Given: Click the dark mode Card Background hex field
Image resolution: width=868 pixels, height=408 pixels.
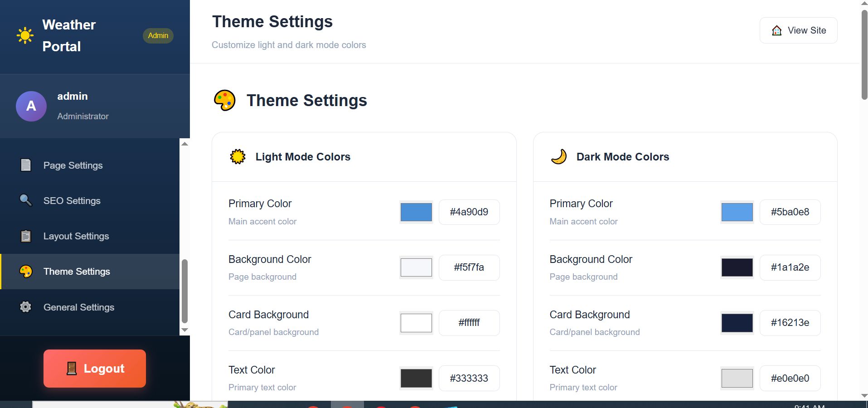Looking at the screenshot, I should point(790,323).
